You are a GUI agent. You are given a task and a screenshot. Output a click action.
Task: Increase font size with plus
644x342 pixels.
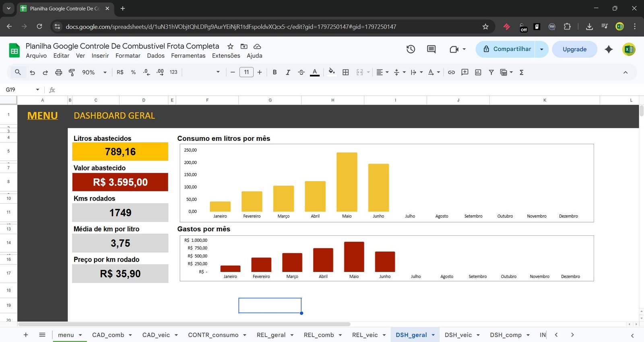click(x=260, y=72)
